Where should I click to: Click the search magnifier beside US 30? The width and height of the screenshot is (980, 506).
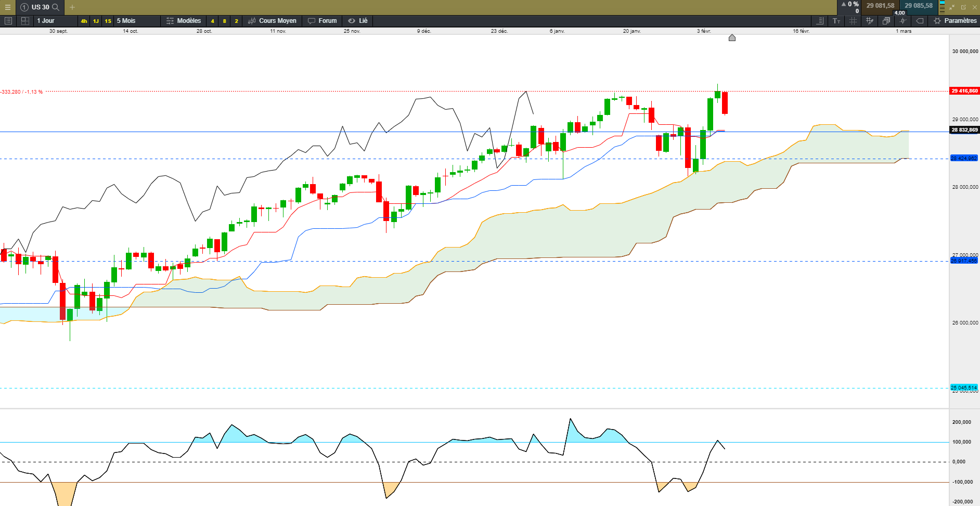click(56, 7)
